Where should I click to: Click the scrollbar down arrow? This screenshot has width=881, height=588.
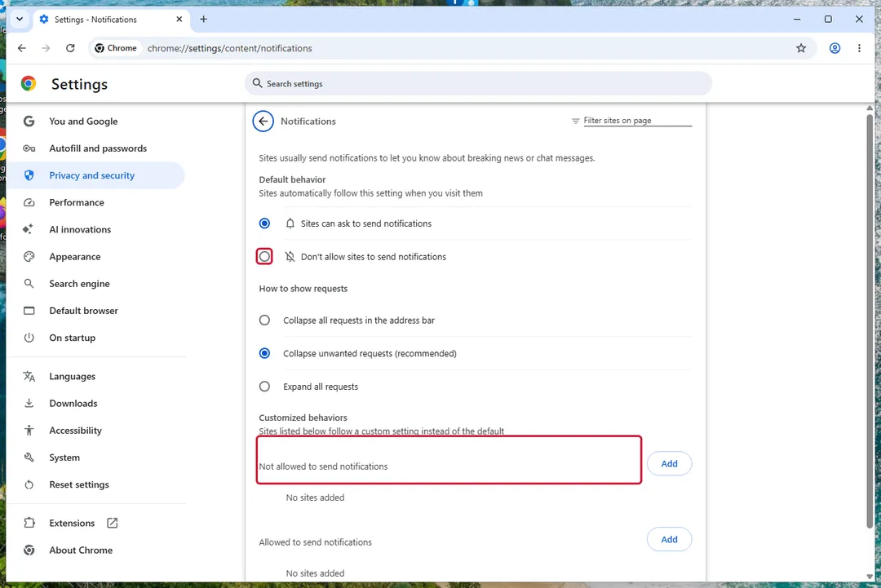point(870,577)
